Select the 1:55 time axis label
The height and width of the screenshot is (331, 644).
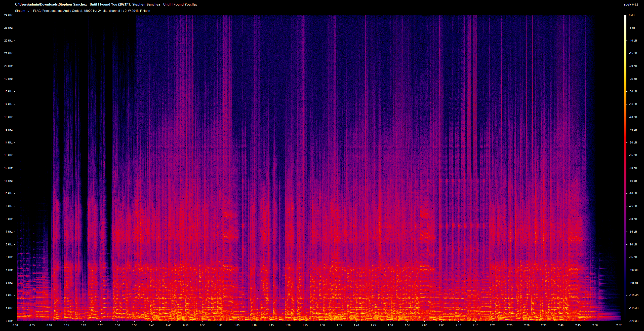coord(407,325)
